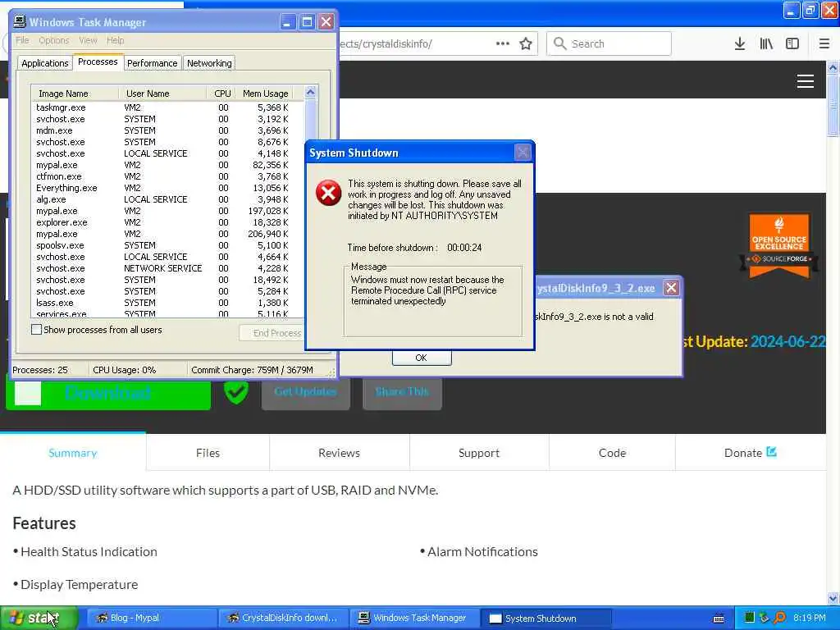Focus browser Search field
This screenshot has height=630, width=840.
point(609,44)
